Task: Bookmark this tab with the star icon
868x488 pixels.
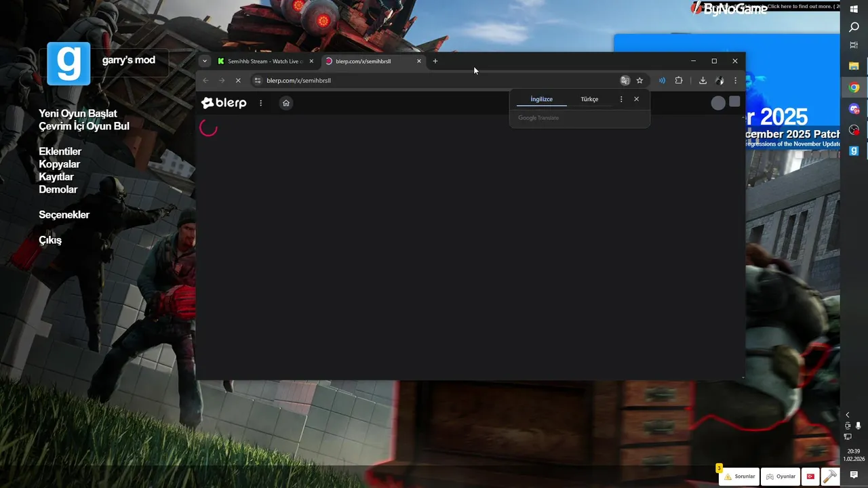Action: pos(639,81)
